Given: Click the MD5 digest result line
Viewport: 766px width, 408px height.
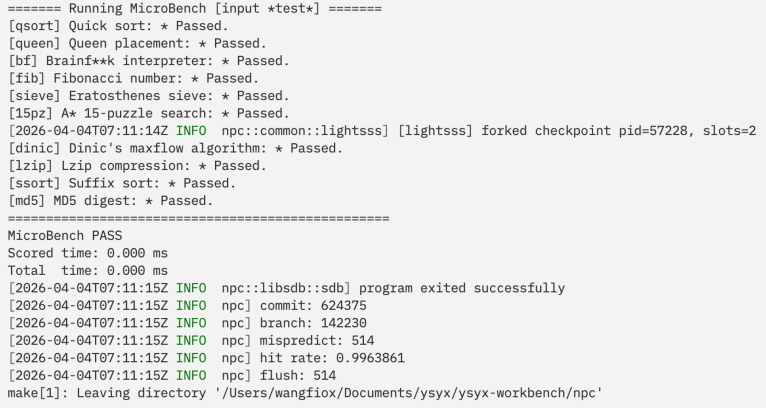Looking at the screenshot, I should click(x=111, y=201).
